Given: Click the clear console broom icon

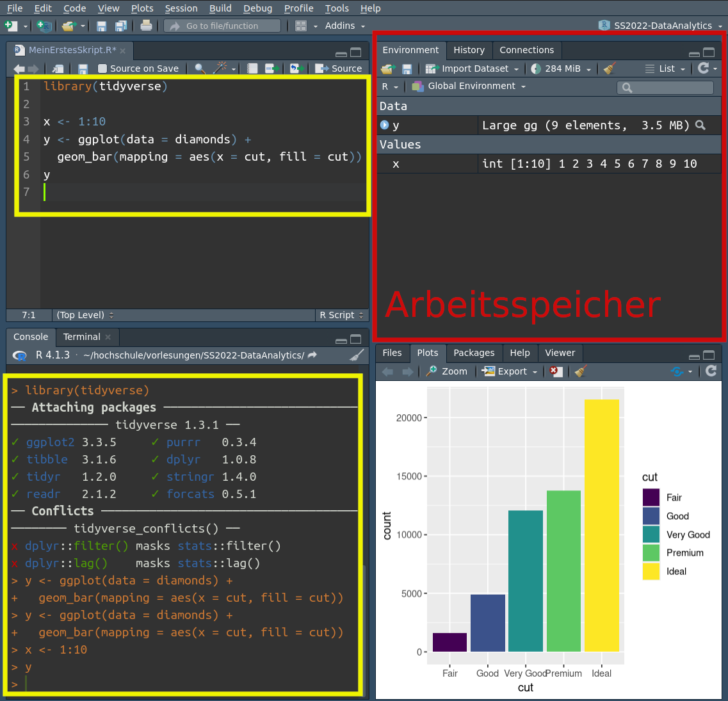Looking at the screenshot, I should tap(357, 355).
